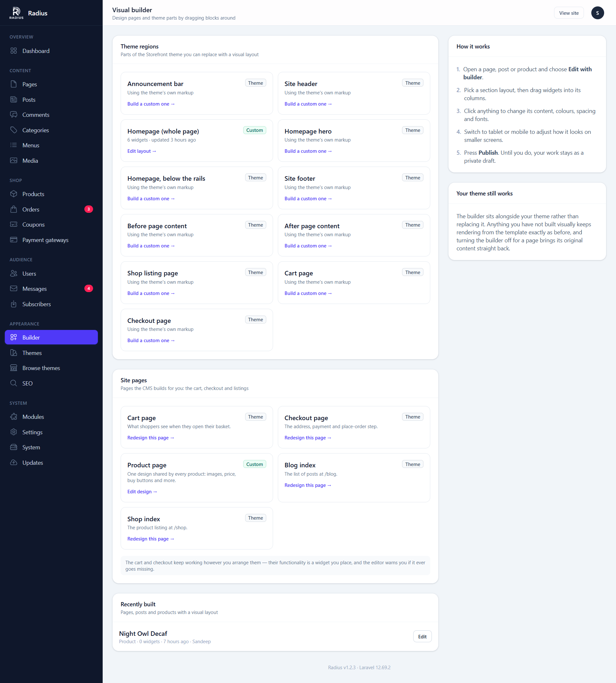Build a custom one for Announcement bar
This screenshot has width=616, height=683.
pyautogui.click(x=151, y=104)
